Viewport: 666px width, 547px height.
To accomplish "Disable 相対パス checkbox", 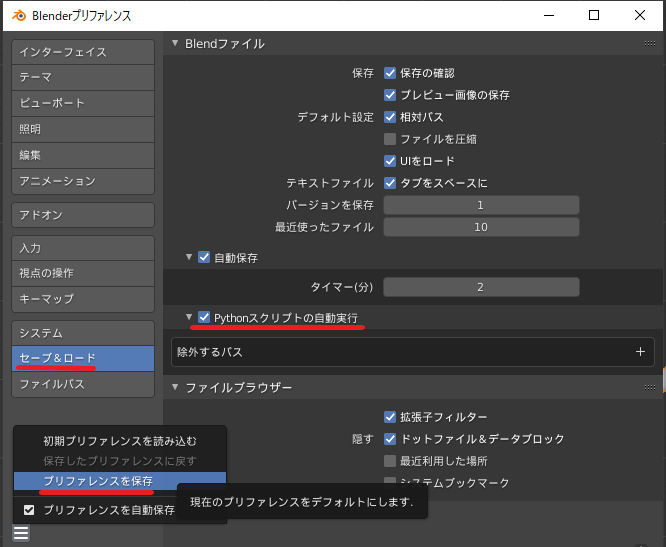I will [390, 117].
